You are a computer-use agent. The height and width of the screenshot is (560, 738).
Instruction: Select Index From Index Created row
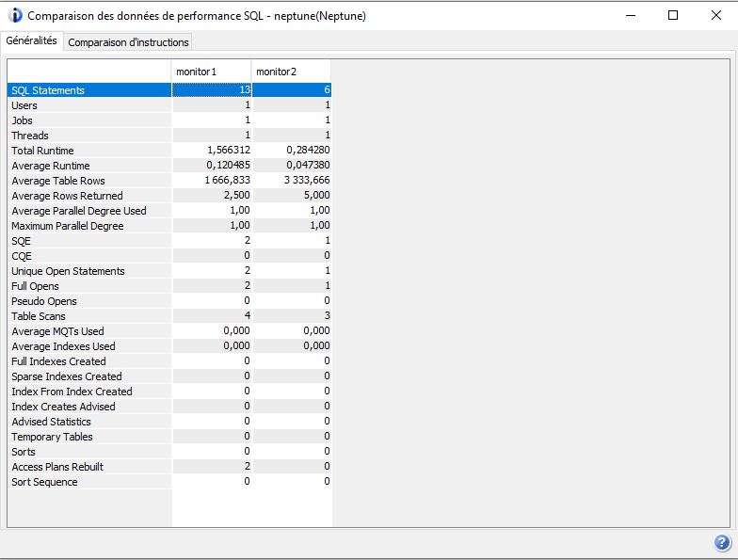point(89,392)
